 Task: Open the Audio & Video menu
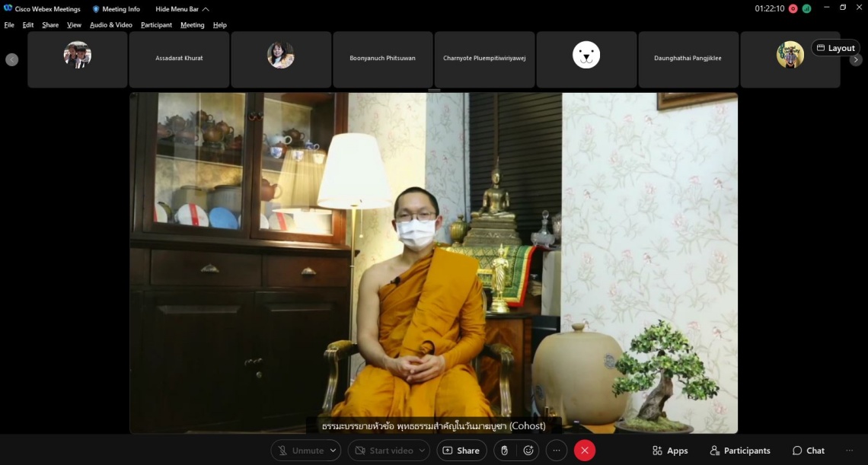point(111,25)
